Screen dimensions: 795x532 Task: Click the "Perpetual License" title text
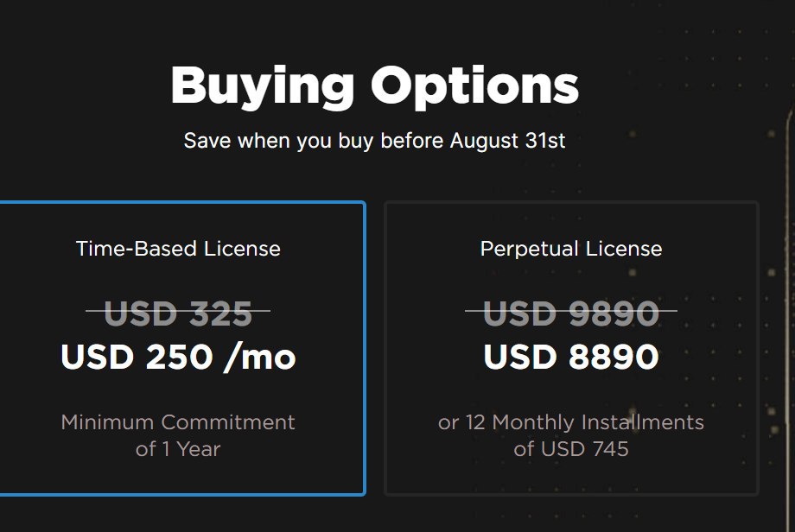click(x=570, y=249)
